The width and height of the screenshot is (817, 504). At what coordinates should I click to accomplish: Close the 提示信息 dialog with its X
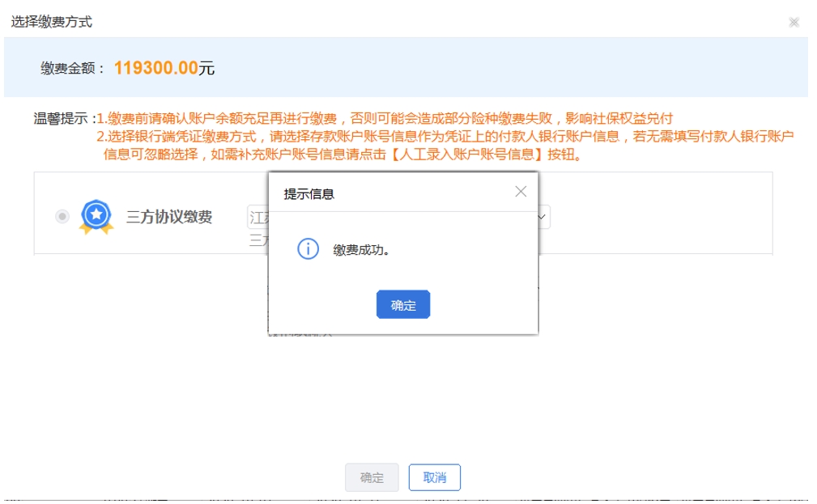[521, 192]
